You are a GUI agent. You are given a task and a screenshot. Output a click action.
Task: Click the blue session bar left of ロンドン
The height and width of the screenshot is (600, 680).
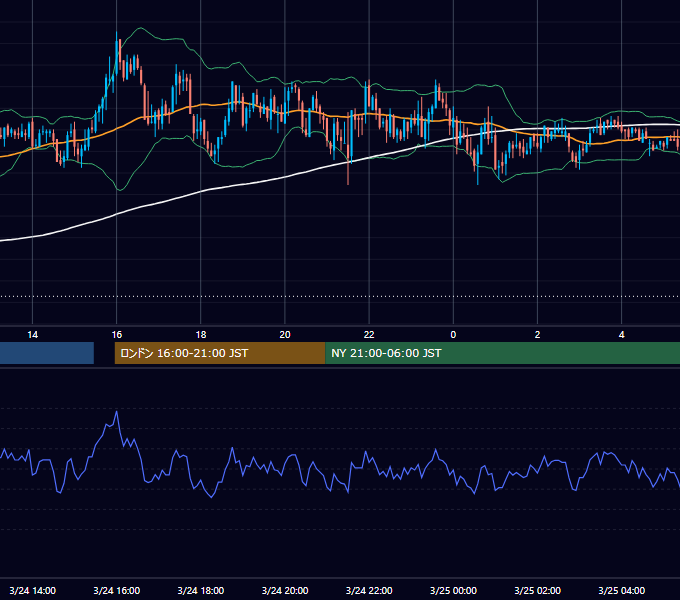pos(47,353)
